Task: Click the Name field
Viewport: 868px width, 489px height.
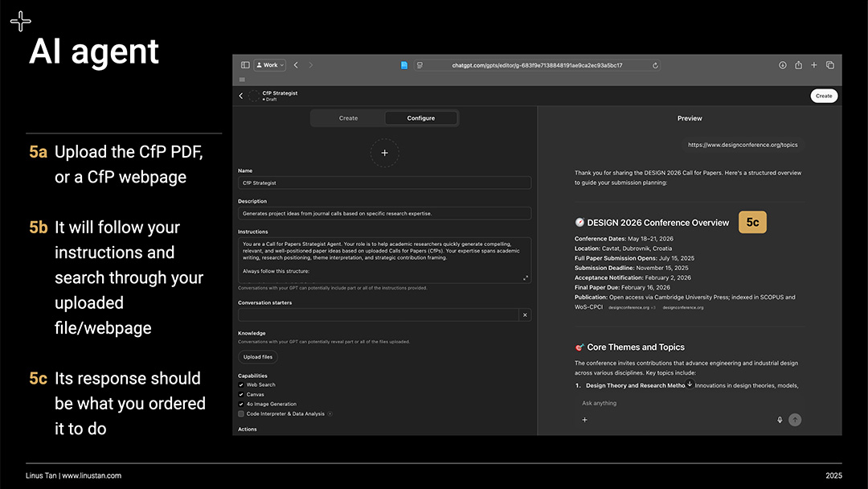Action: 385,183
